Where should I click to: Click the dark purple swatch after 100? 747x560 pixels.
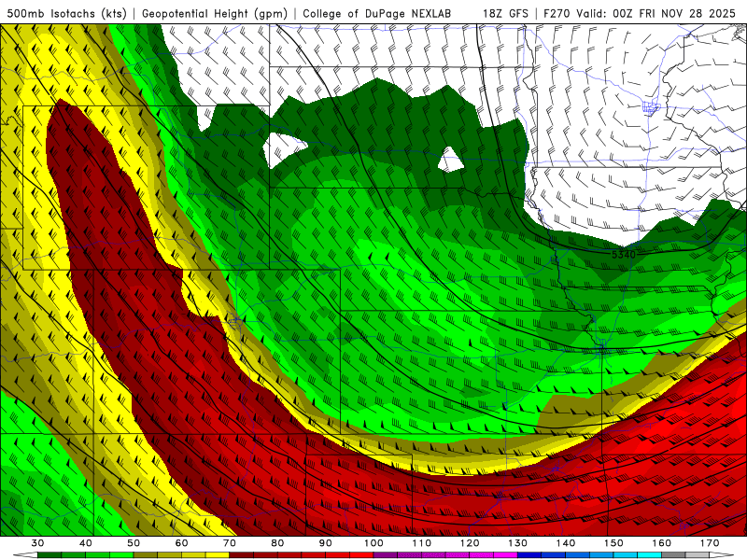tap(386, 555)
